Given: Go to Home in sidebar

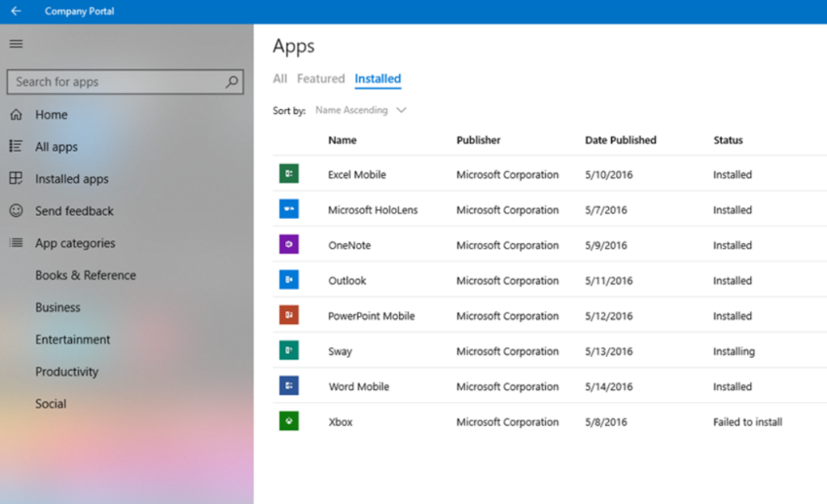Looking at the screenshot, I should [x=51, y=115].
